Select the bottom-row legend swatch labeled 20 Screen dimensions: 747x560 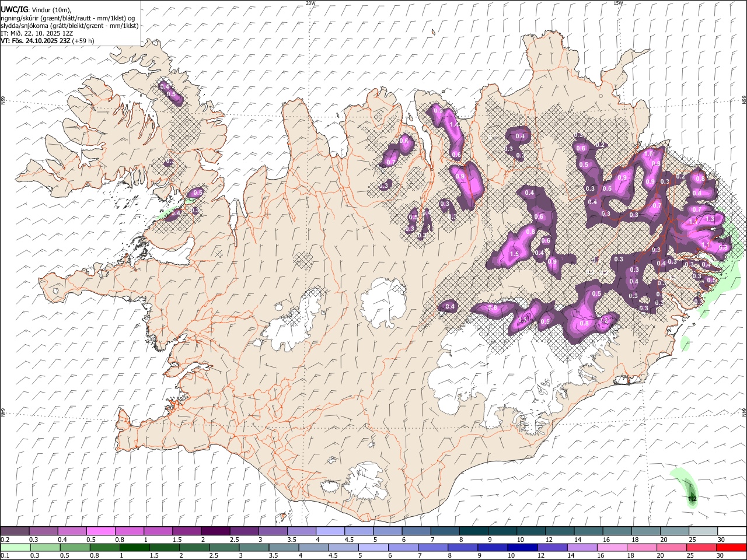(x=671, y=547)
